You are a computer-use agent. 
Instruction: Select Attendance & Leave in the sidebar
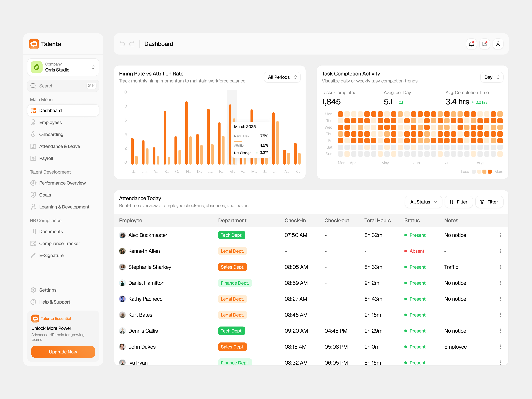pos(60,146)
